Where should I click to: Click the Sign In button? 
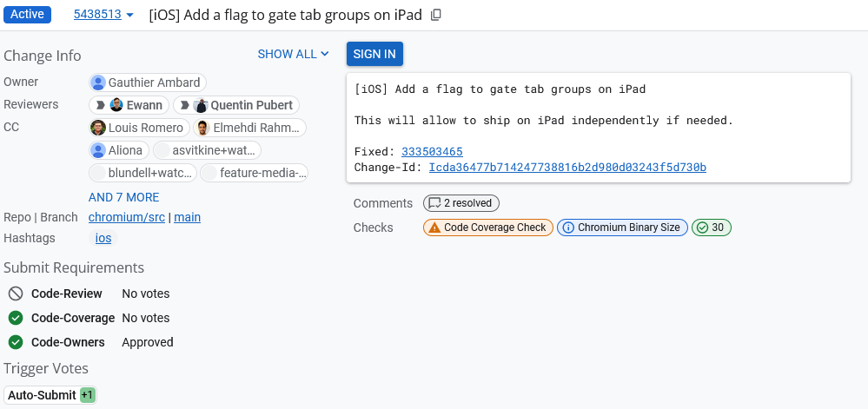[x=374, y=54]
